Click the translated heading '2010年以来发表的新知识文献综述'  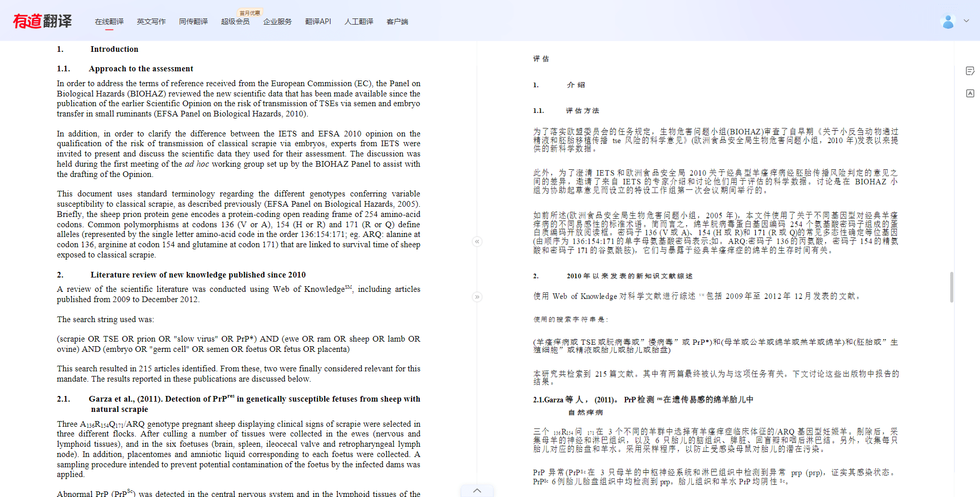[630, 276]
